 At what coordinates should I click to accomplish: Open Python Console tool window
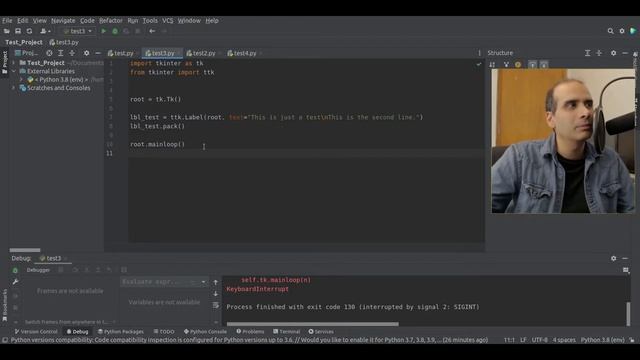205,331
